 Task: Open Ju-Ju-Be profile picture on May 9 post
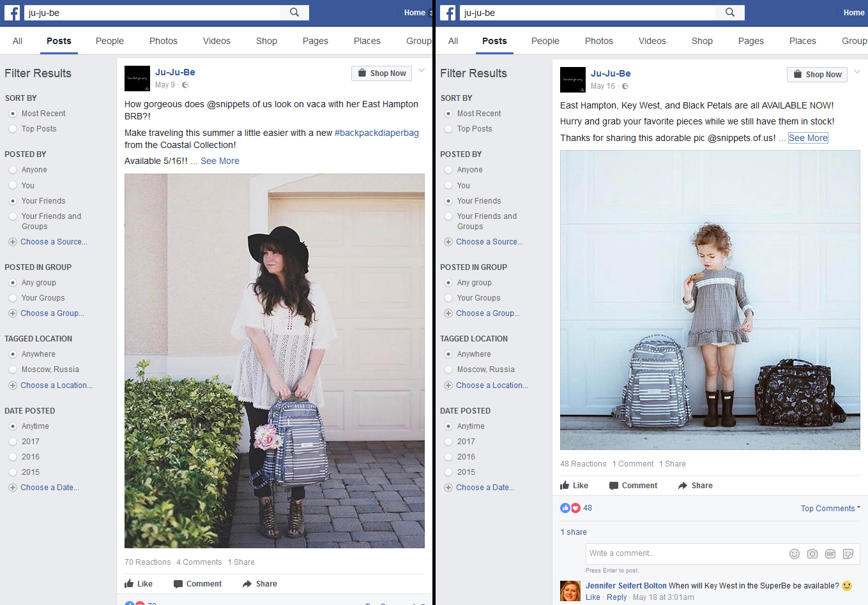pyautogui.click(x=137, y=78)
